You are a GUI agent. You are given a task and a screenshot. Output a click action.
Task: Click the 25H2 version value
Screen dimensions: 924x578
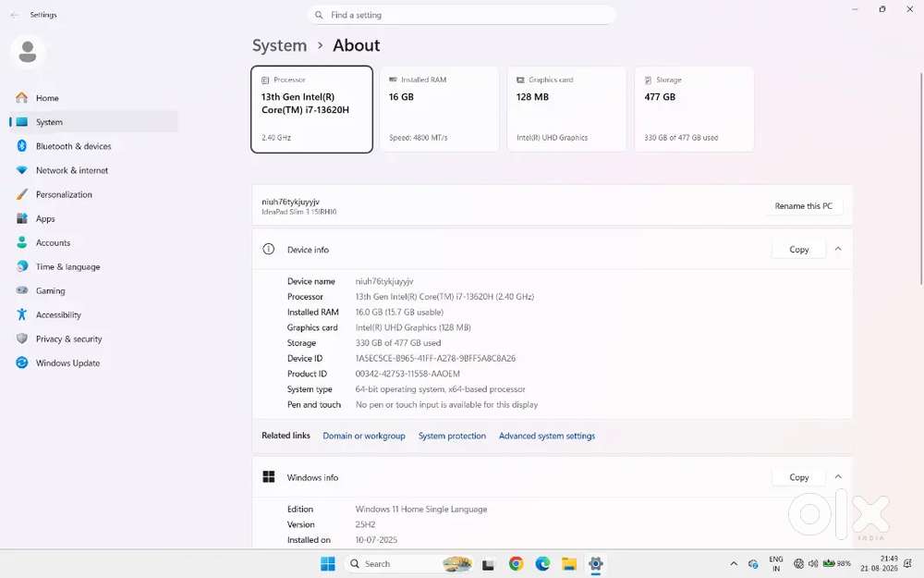point(365,524)
